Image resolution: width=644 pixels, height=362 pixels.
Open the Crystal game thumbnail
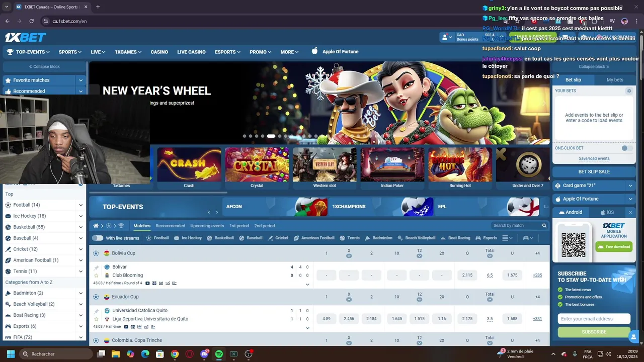tap(257, 168)
